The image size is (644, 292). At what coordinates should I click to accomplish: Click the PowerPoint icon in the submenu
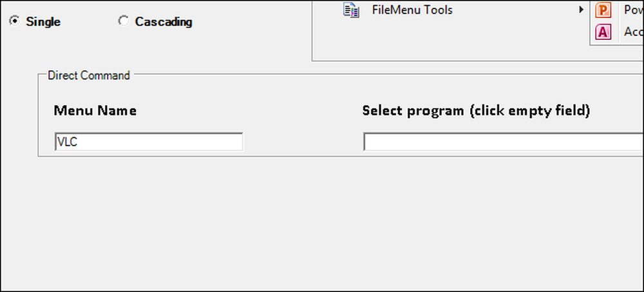pyautogui.click(x=603, y=10)
